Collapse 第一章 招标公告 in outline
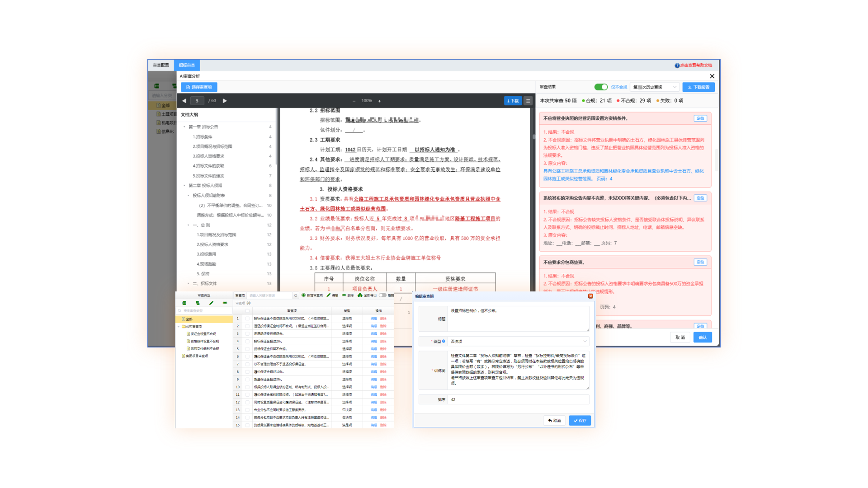The image size is (868, 488). pyautogui.click(x=184, y=127)
